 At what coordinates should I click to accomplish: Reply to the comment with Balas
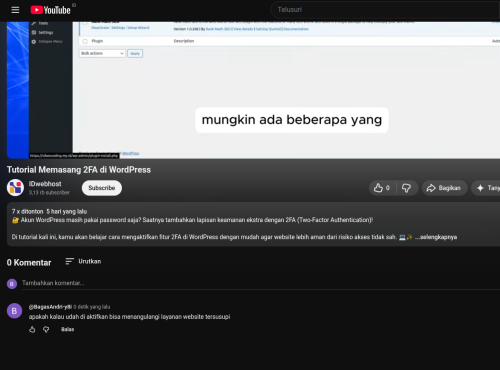[68, 329]
